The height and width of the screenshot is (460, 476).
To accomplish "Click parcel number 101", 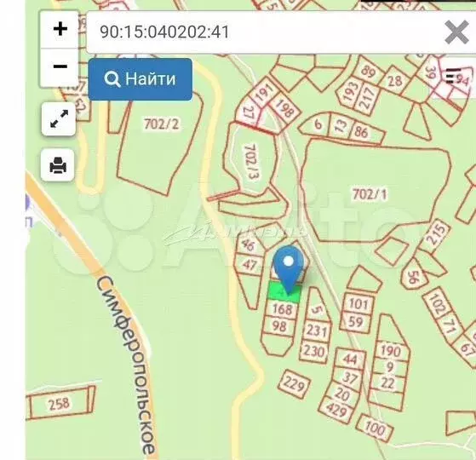I will (358, 304).
